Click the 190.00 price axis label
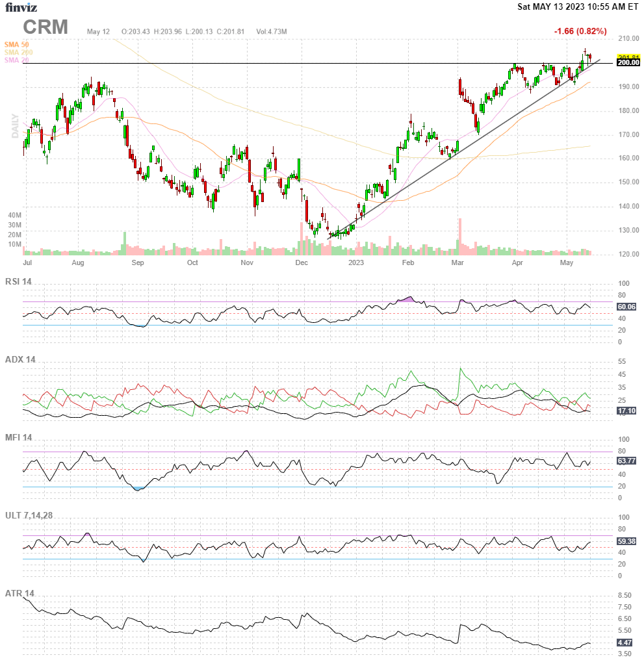Viewport: 644px width, 664px height. pyautogui.click(x=629, y=87)
